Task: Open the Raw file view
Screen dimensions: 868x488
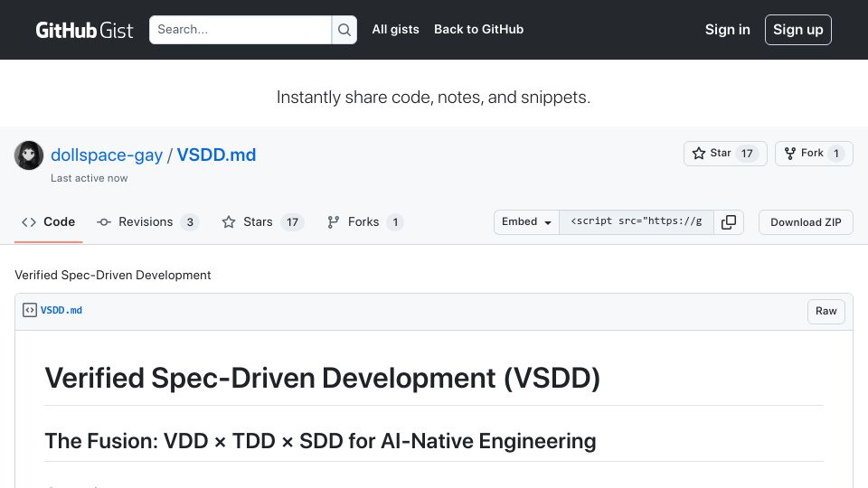Action: point(826,311)
